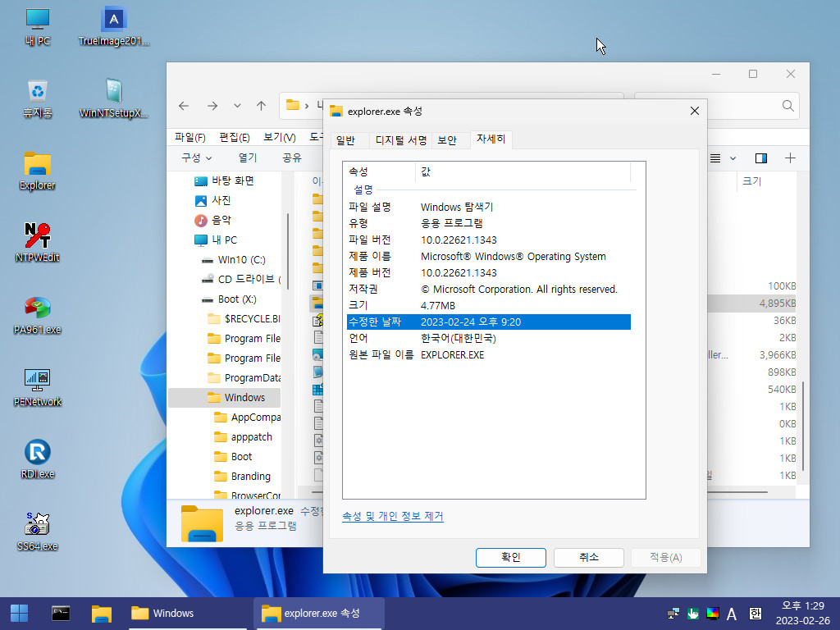Click the color display tray icon
The width and height of the screenshot is (840, 630).
click(x=713, y=614)
